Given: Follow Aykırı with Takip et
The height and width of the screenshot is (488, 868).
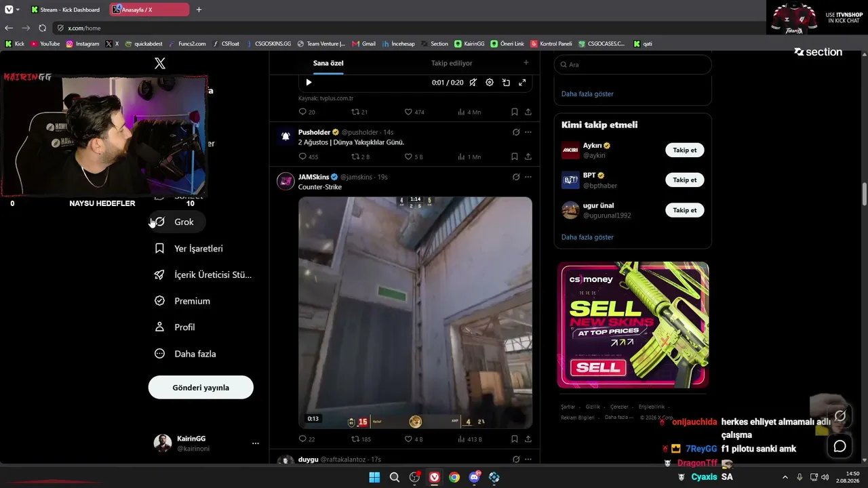Looking at the screenshot, I should 685,150.
